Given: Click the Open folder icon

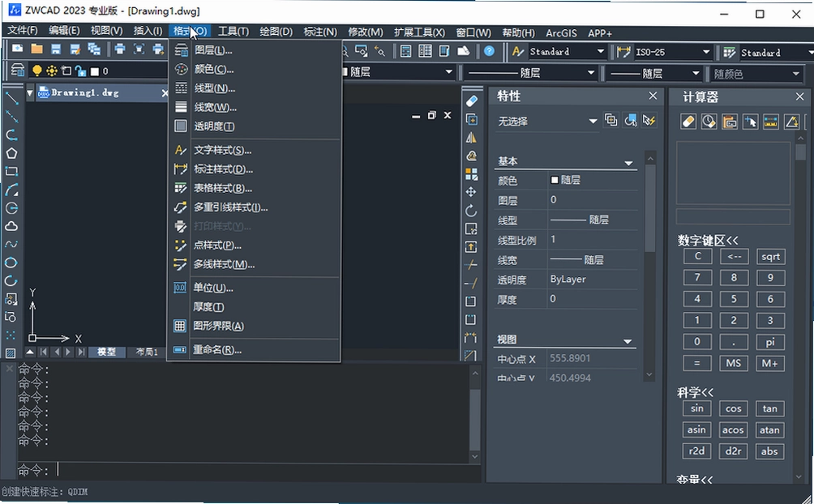Looking at the screenshot, I should 36,49.
